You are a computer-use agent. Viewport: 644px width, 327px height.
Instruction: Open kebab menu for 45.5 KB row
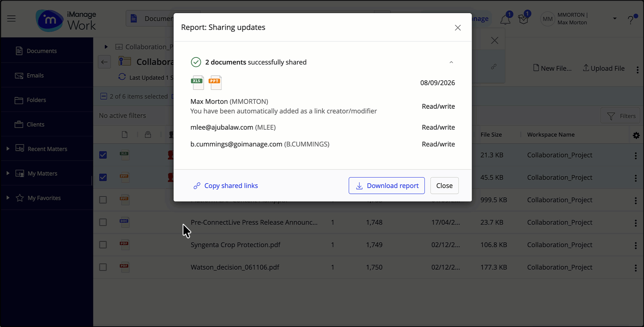pos(636,178)
